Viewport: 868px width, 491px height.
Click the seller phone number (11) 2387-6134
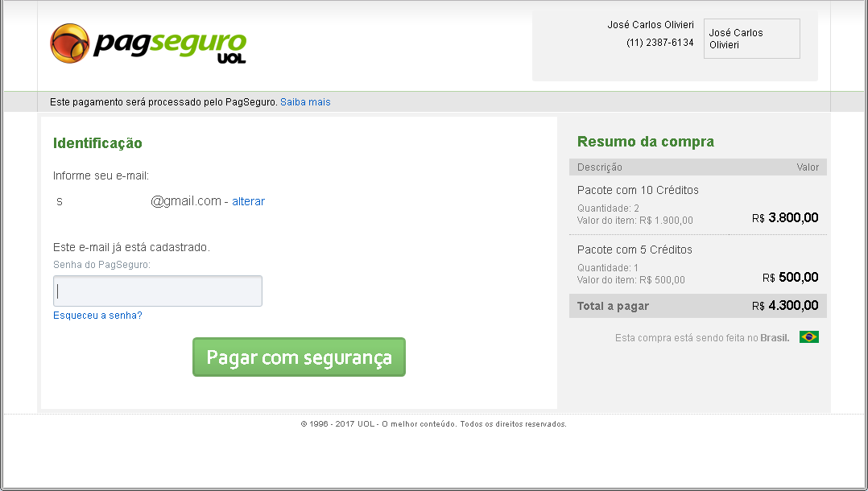tap(660, 43)
